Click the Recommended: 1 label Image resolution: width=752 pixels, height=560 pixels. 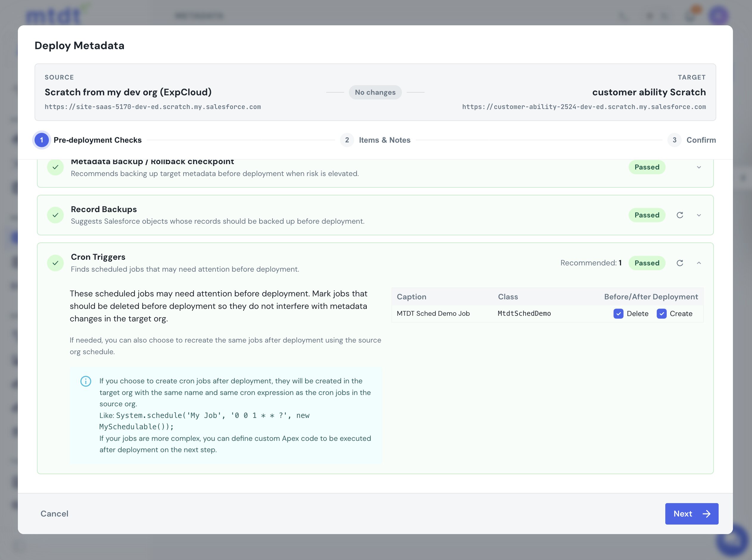tap(591, 263)
